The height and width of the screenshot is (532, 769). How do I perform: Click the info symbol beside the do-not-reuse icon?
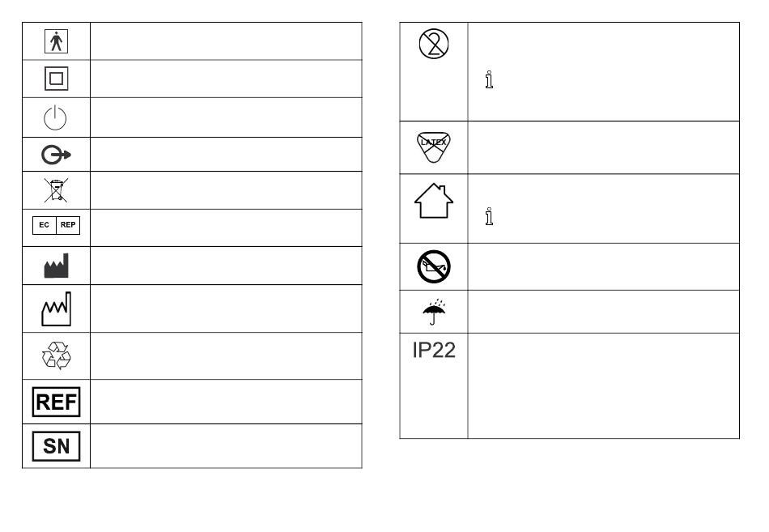click(489, 80)
